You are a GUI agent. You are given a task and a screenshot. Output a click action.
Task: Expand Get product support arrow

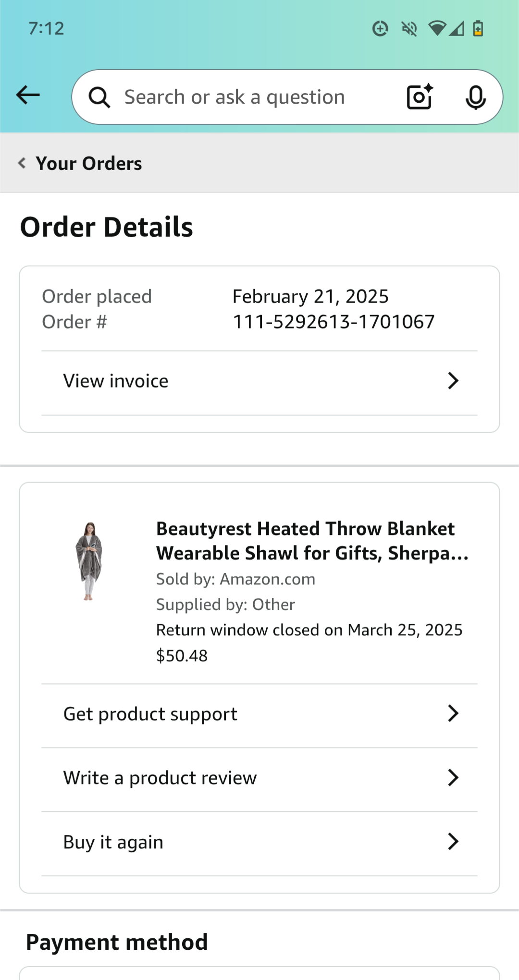453,714
